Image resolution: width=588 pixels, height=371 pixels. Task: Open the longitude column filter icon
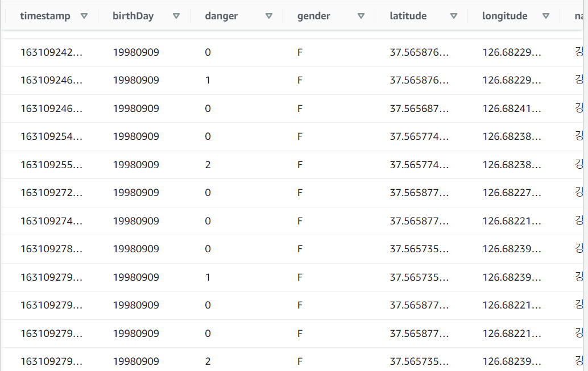click(546, 16)
